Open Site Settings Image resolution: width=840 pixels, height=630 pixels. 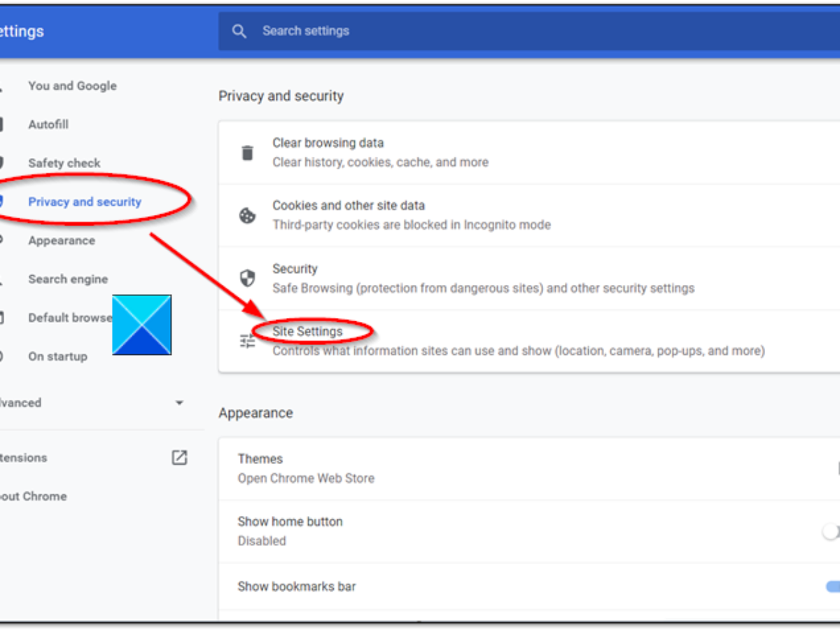(x=529, y=342)
